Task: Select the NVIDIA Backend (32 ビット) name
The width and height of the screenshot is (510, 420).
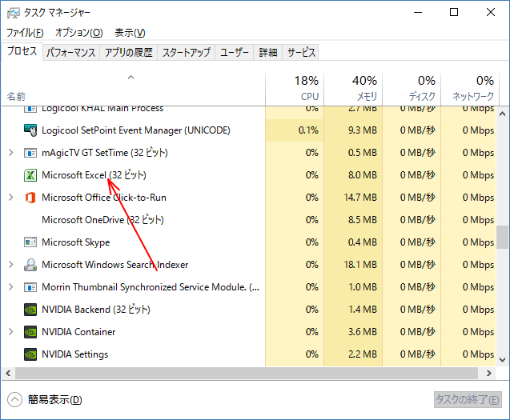Action: coord(96,310)
